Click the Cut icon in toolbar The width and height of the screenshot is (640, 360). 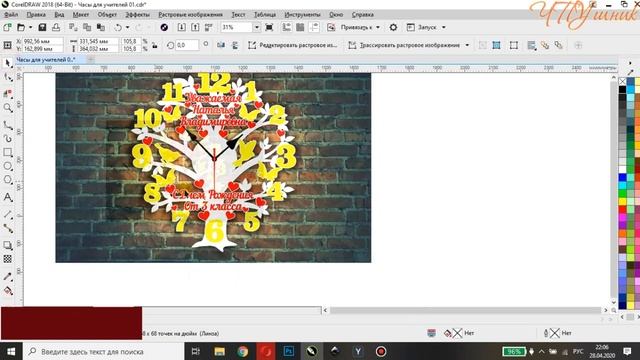(73, 27)
